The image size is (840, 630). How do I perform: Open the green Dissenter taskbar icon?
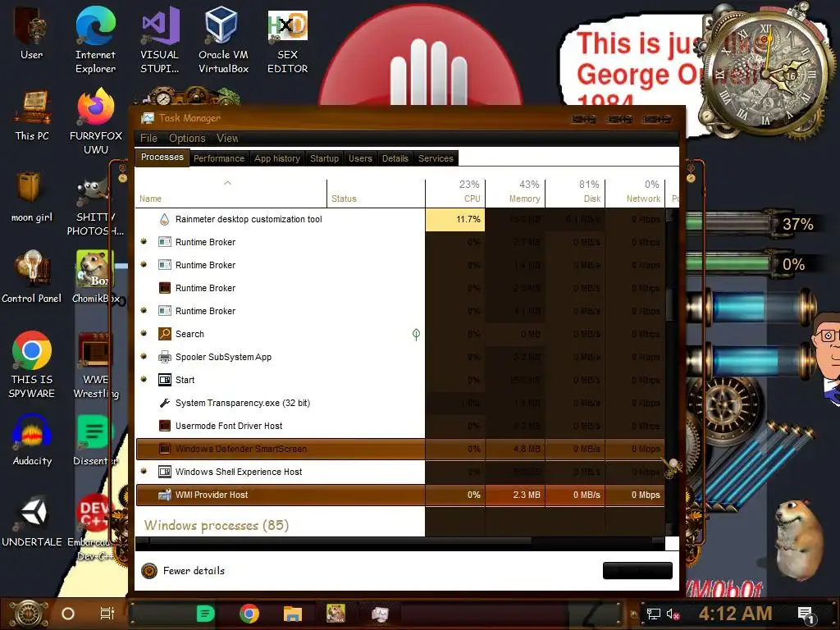pos(205,614)
